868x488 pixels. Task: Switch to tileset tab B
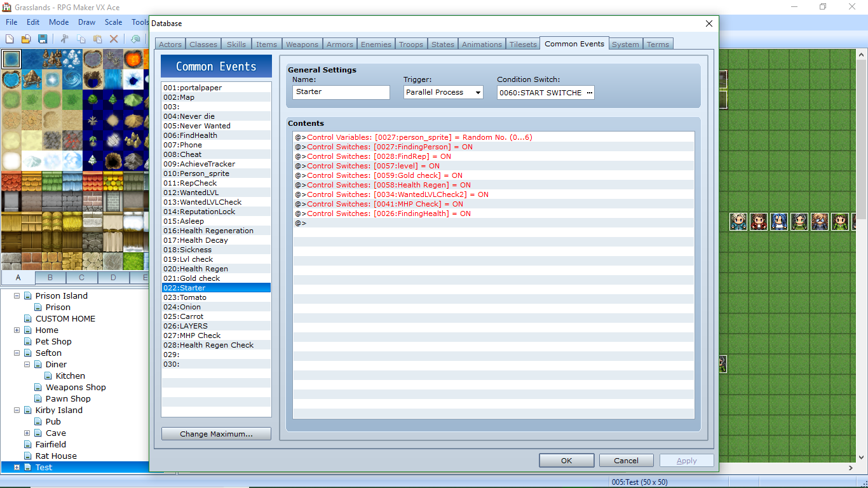click(50, 278)
